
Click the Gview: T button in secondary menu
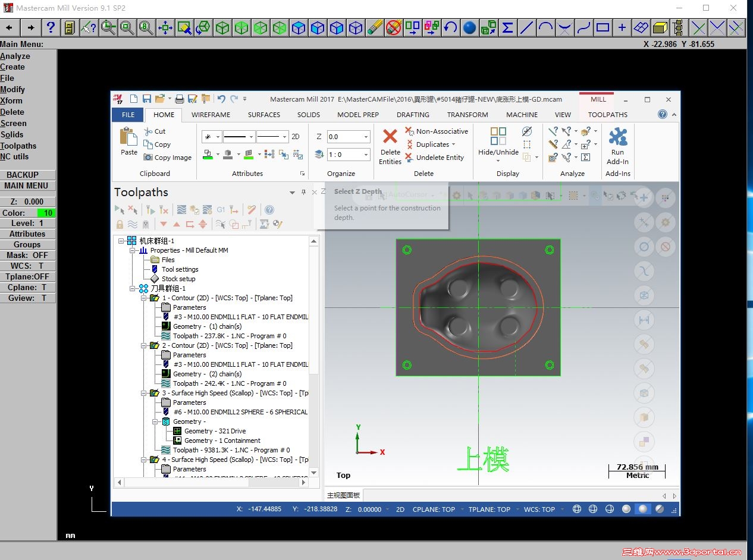27,298
